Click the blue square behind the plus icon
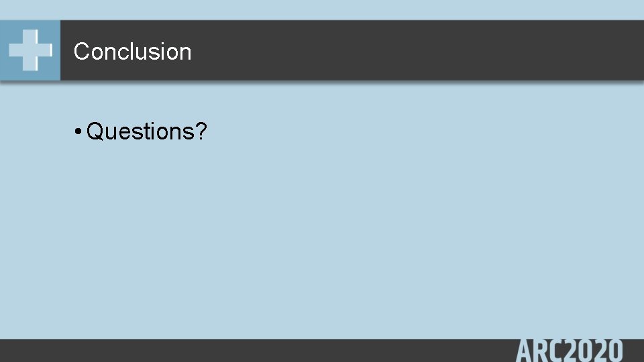The width and height of the screenshot is (644, 362). (30, 50)
